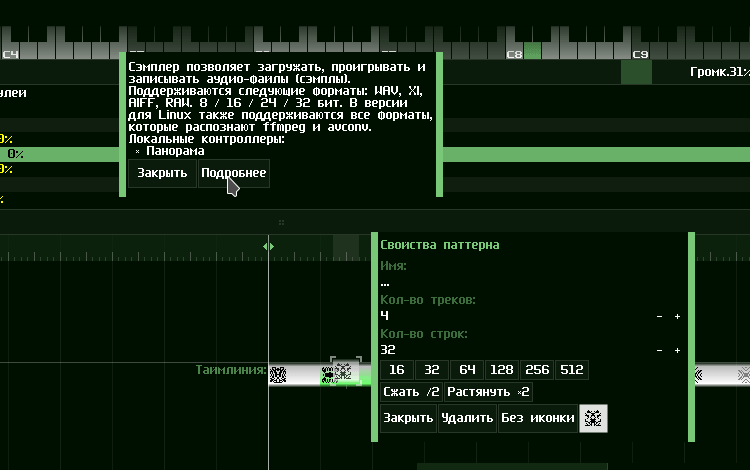Decrease track count with minus button

pyautogui.click(x=660, y=317)
